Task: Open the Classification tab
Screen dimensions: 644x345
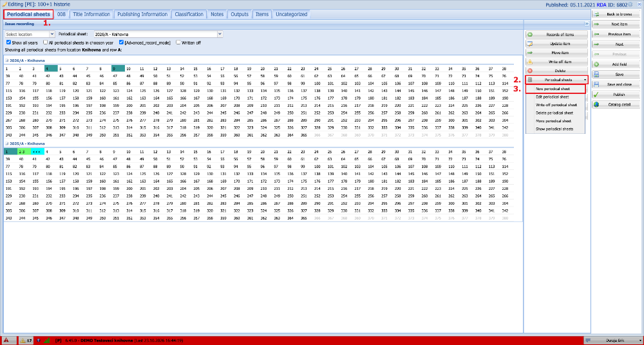Action: (x=189, y=14)
